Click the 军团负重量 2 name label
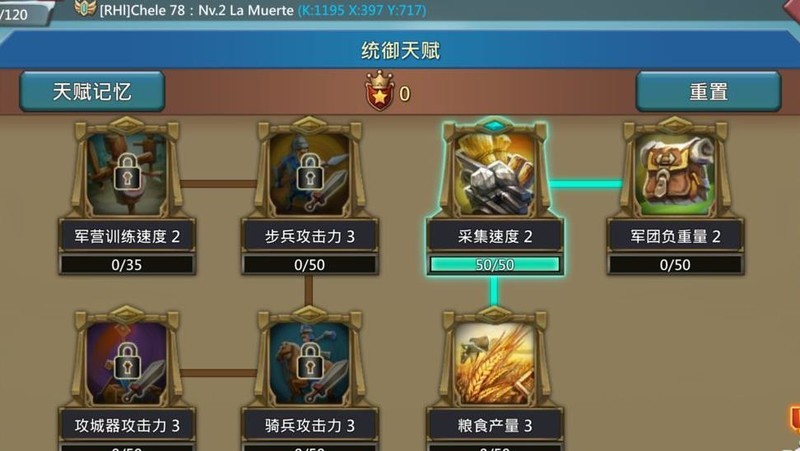Screen dimensions: 800x451 click(x=675, y=236)
